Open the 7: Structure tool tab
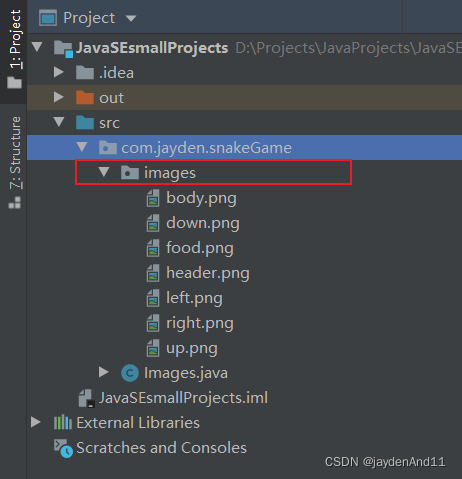The width and height of the screenshot is (462, 479). (15, 152)
